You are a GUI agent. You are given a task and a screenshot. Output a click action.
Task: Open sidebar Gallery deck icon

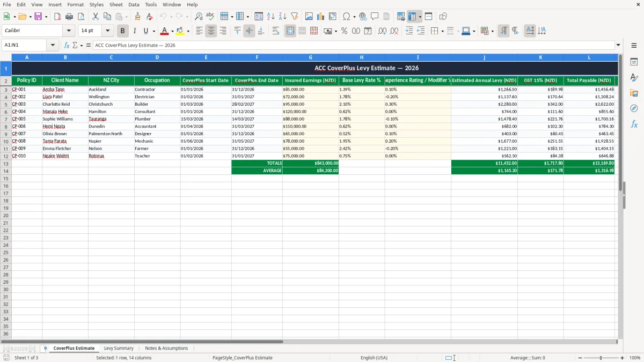tap(634, 93)
